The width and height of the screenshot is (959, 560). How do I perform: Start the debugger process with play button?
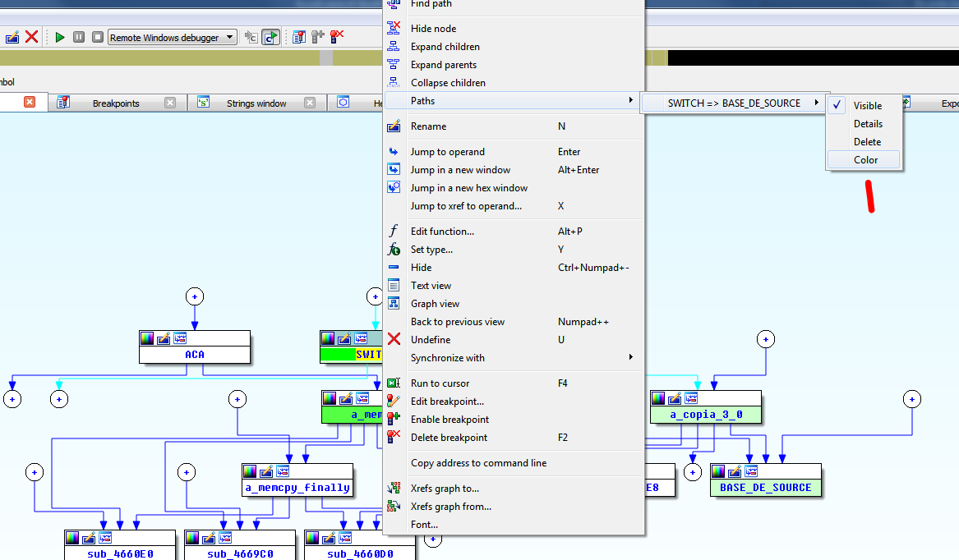tap(60, 37)
